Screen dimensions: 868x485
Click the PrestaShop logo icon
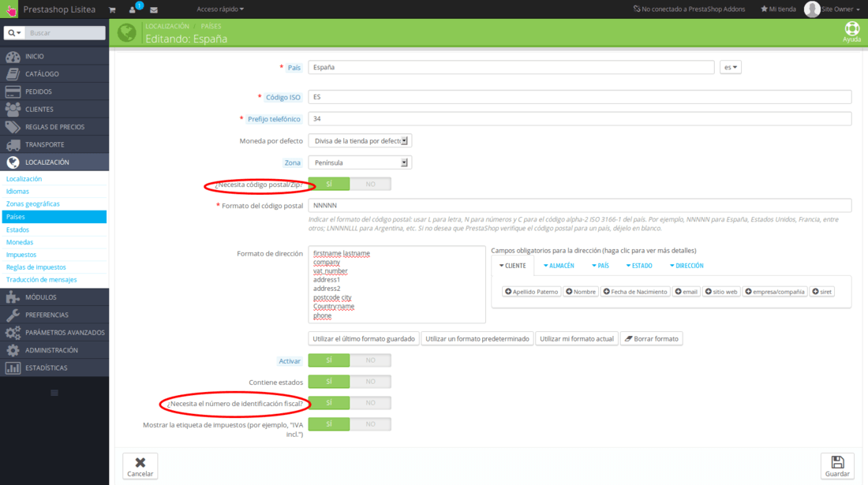[10, 9]
